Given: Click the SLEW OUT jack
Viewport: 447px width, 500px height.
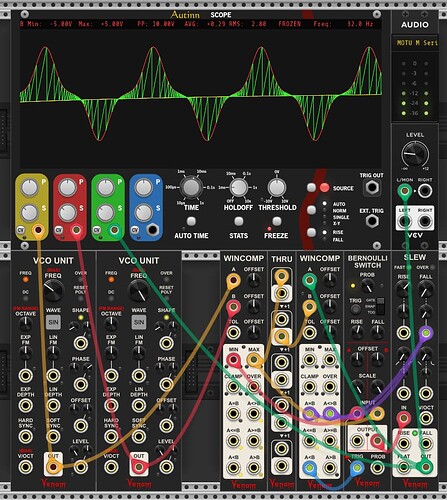Looking at the screenshot, I should coord(426,467).
